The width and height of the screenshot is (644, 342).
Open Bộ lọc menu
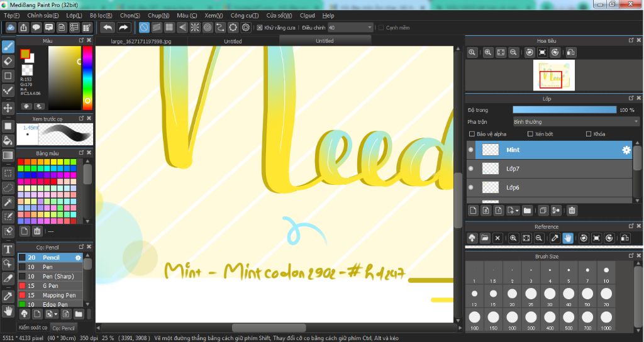101,15
